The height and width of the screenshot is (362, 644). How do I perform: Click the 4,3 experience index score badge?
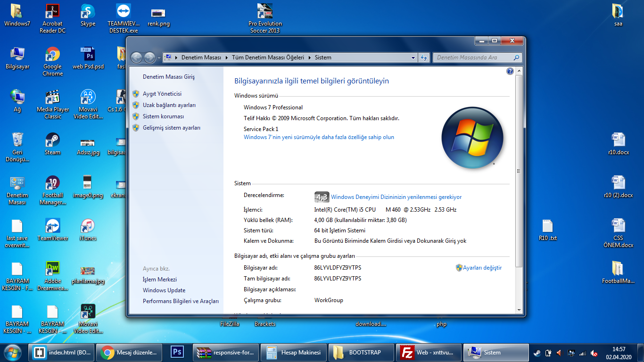click(x=322, y=197)
